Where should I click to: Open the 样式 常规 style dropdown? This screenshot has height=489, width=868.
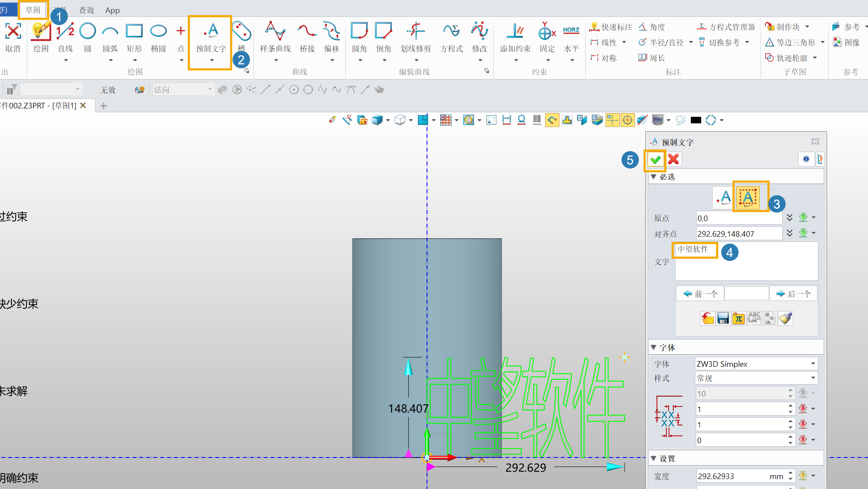(x=756, y=378)
